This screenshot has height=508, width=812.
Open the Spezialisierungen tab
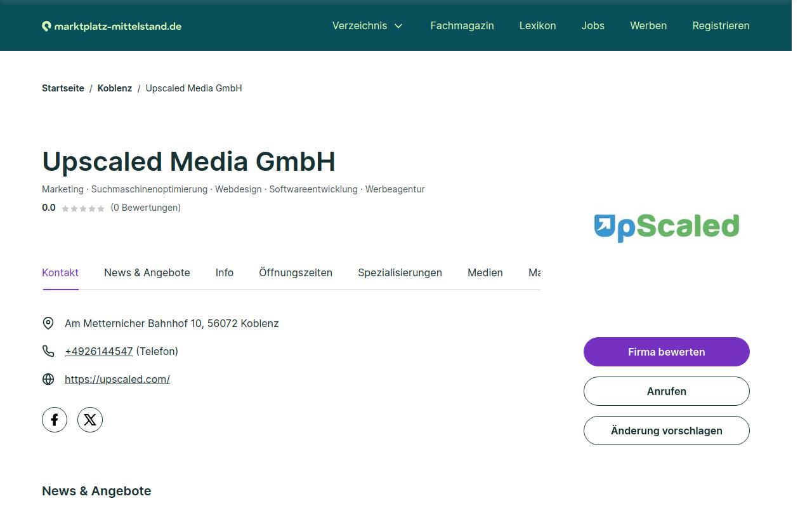400,272
